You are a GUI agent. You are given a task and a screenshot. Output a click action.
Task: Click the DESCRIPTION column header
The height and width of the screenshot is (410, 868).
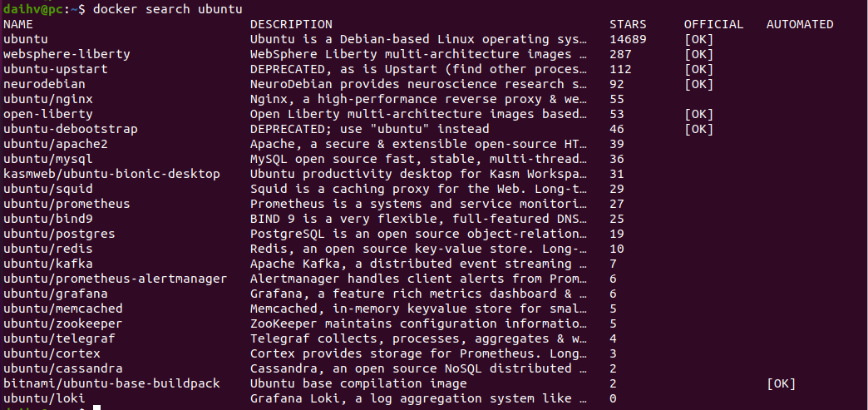pos(291,24)
